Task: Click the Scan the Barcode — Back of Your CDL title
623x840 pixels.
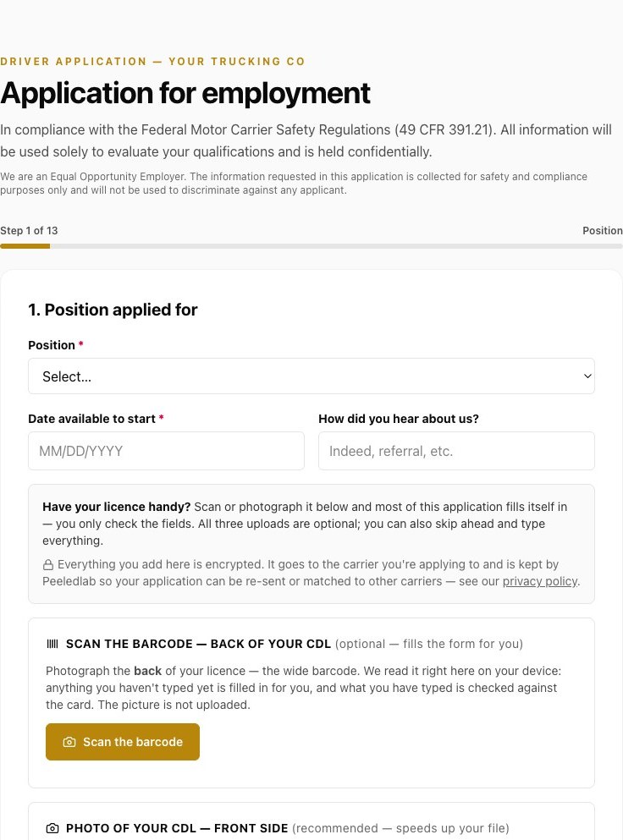Action: [x=198, y=644]
